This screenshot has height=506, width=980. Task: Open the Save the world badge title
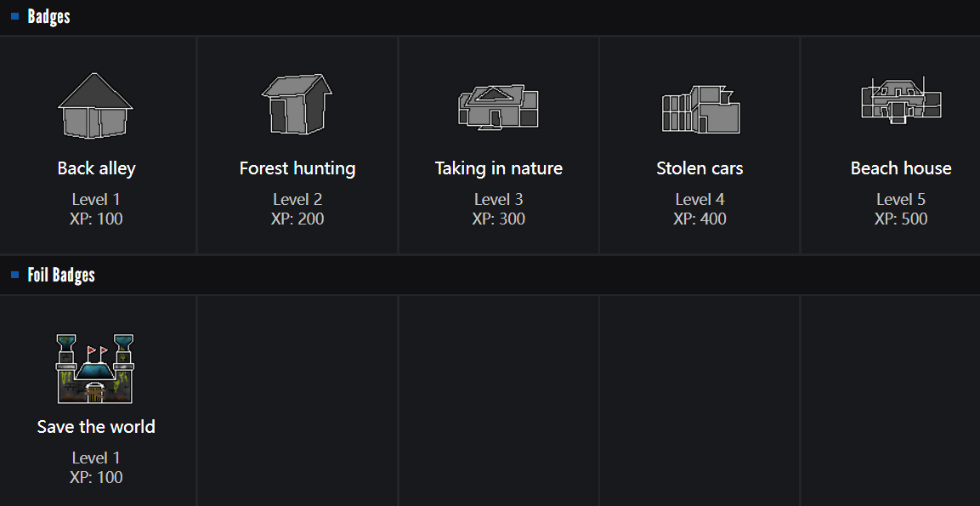[96, 427]
